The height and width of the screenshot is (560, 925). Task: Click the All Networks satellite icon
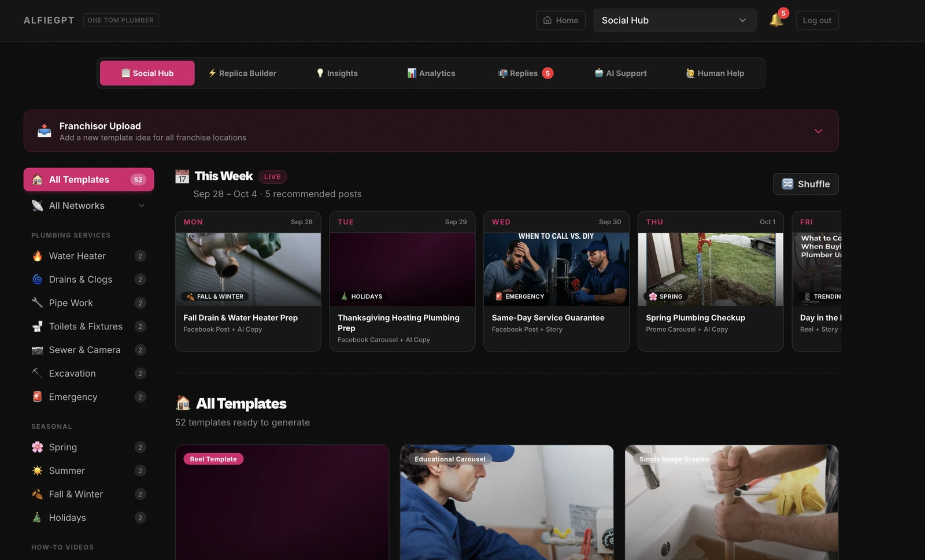coord(38,206)
